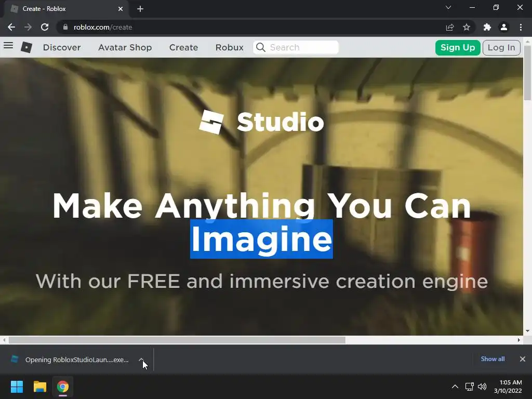Click the scroll right arrow
Image resolution: width=532 pixels, height=399 pixels.
pos(519,340)
